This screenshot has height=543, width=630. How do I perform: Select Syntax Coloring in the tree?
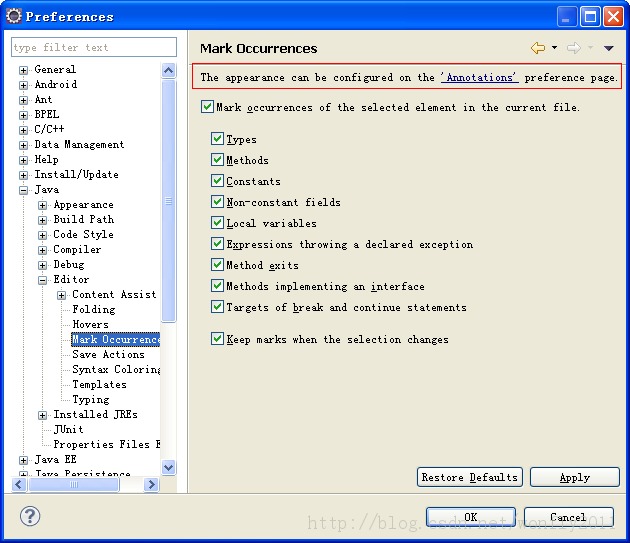[116, 369]
